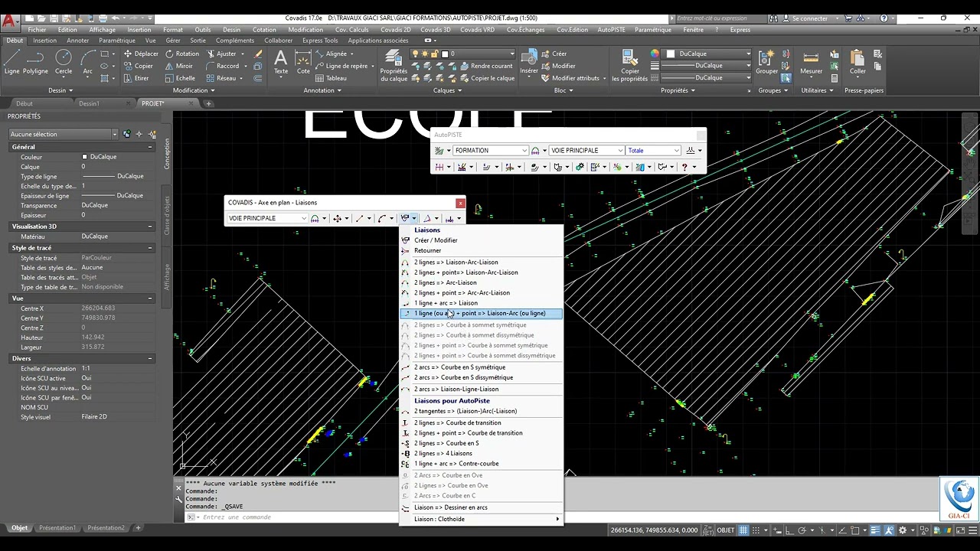The height and width of the screenshot is (551, 980).
Task: Switch to the Présentation1 layout tab
Action: pos(57,528)
